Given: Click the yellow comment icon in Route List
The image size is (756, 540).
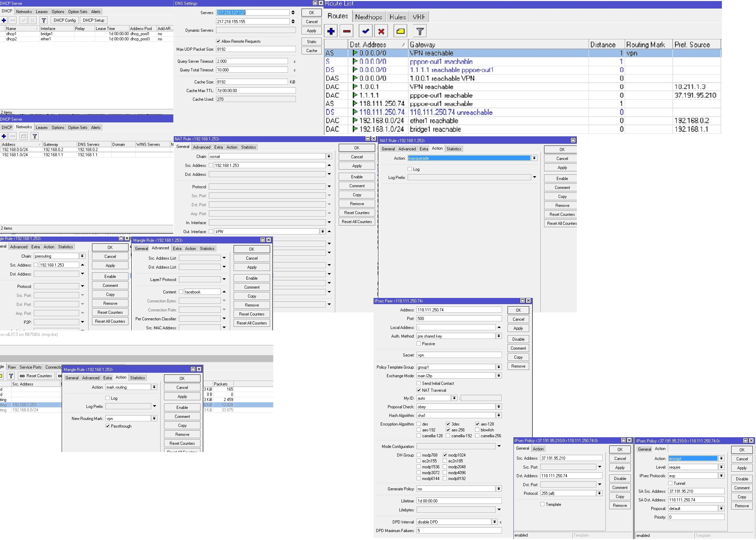Looking at the screenshot, I should click(x=400, y=31).
